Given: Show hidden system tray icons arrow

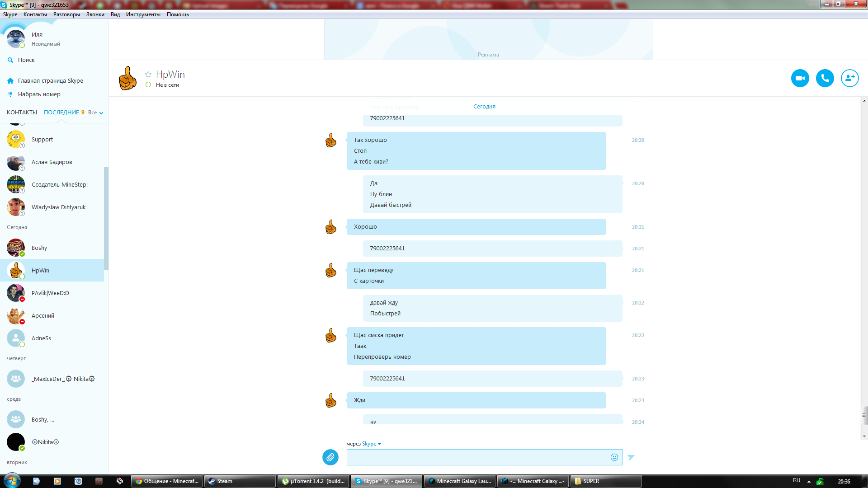Looking at the screenshot, I should pyautogui.click(x=809, y=482).
